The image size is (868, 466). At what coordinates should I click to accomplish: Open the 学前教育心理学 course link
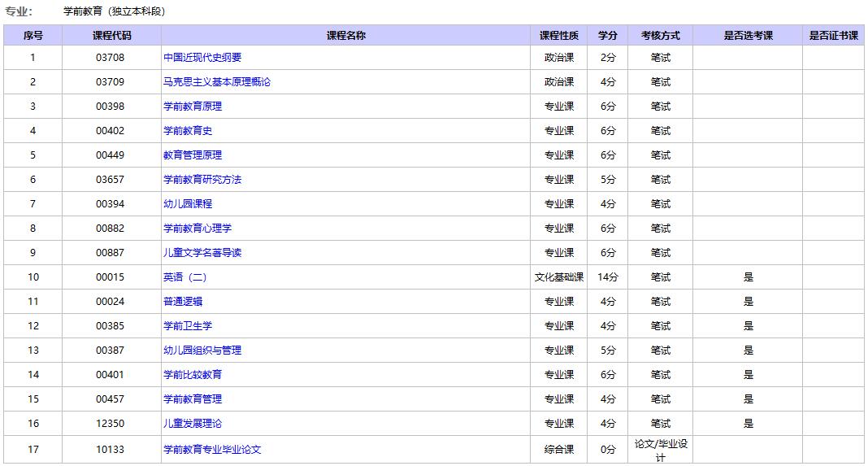[x=197, y=229]
